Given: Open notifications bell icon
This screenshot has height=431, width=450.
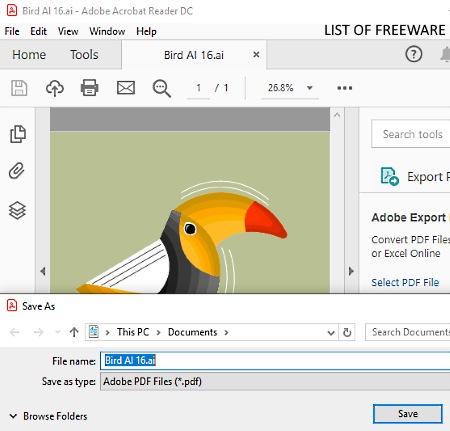Looking at the screenshot, I should 445,54.
